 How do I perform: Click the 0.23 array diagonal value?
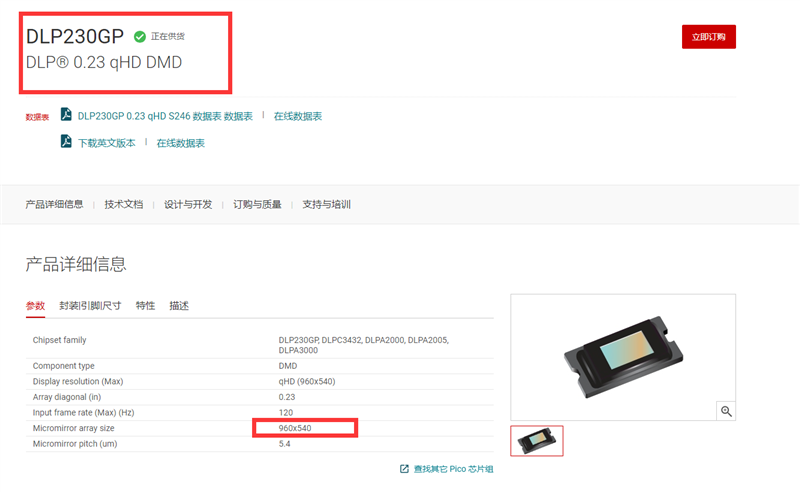(287, 397)
